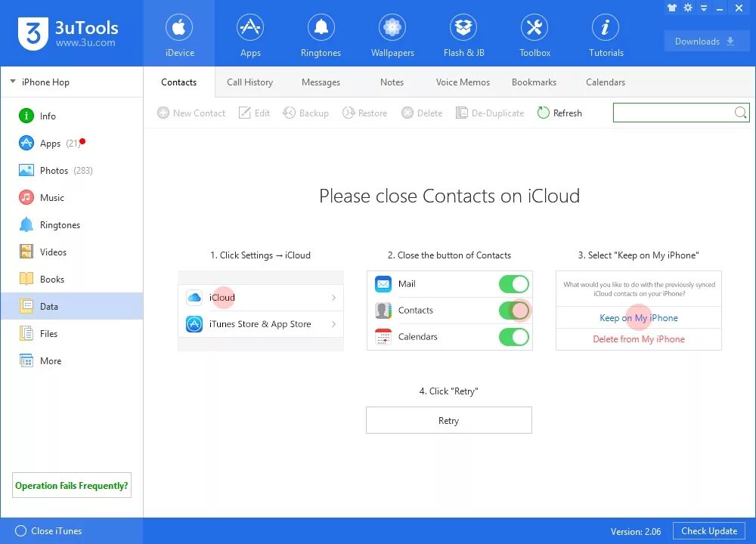The width and height of the screenshot is (756, 544).
Task: Click the Backup toolbar button
Action: [305, 113]
